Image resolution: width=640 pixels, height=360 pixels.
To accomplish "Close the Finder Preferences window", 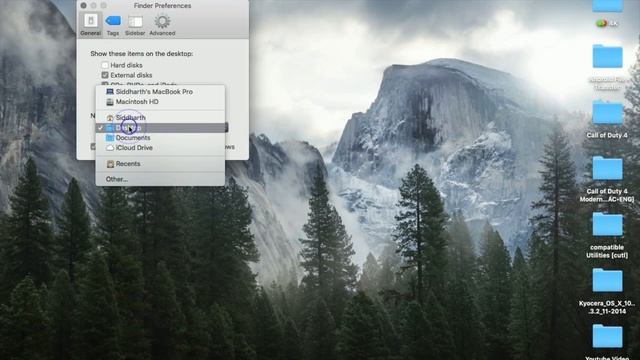I will pos(84,5).
